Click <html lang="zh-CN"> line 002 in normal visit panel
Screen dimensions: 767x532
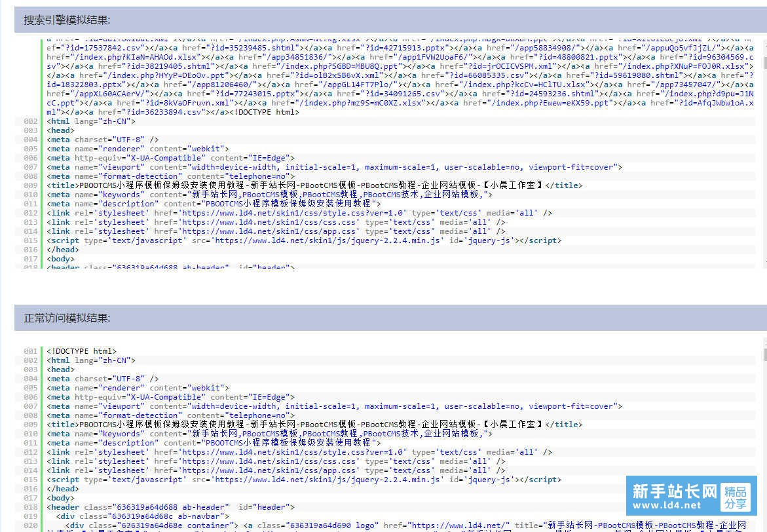pos(91,361)
